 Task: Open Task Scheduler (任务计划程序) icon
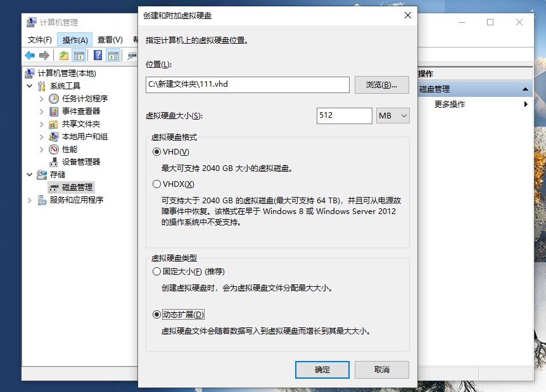tap(54, 99)
